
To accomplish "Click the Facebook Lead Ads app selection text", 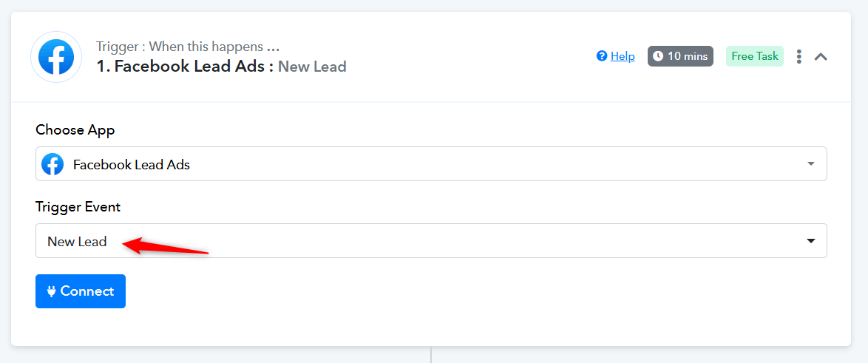I will click(x=132, y=165).
